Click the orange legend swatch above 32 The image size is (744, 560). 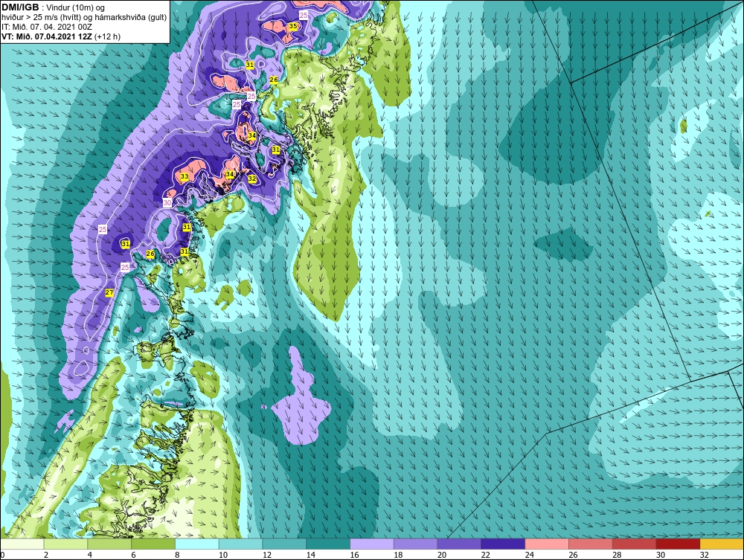pos(721,544)
